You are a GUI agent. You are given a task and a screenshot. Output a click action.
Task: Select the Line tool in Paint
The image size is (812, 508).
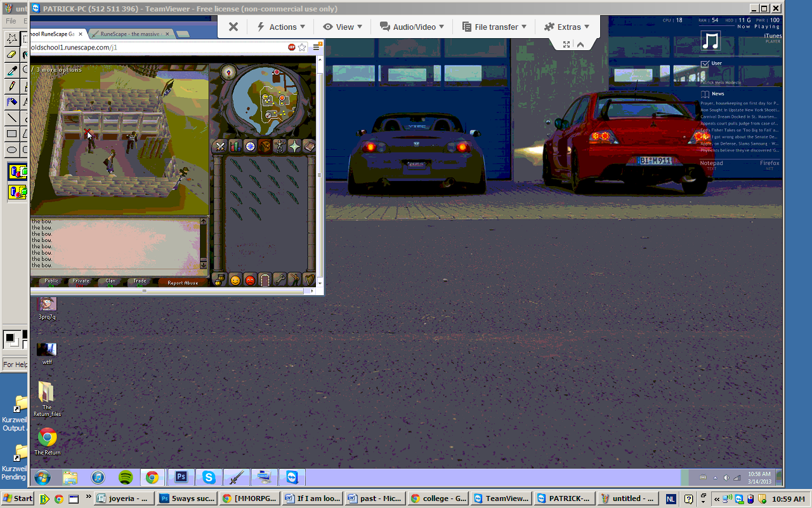coord(11,117)
